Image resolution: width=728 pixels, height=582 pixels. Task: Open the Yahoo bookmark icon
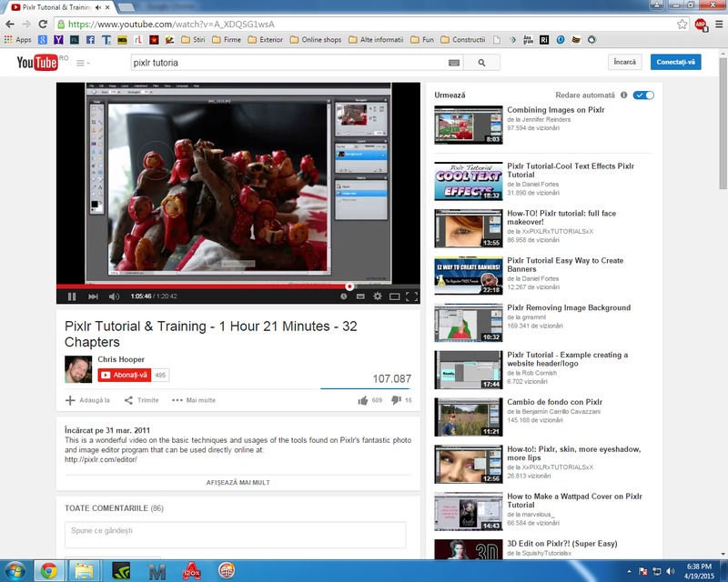[x=58, y=40]
